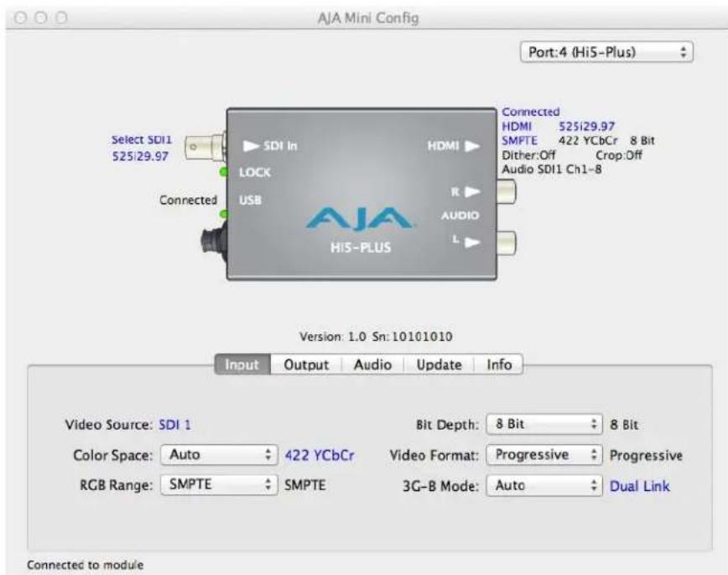Click the blue 'Dual Link' status text
Screen dimensions: 728x575
[639, 486]
